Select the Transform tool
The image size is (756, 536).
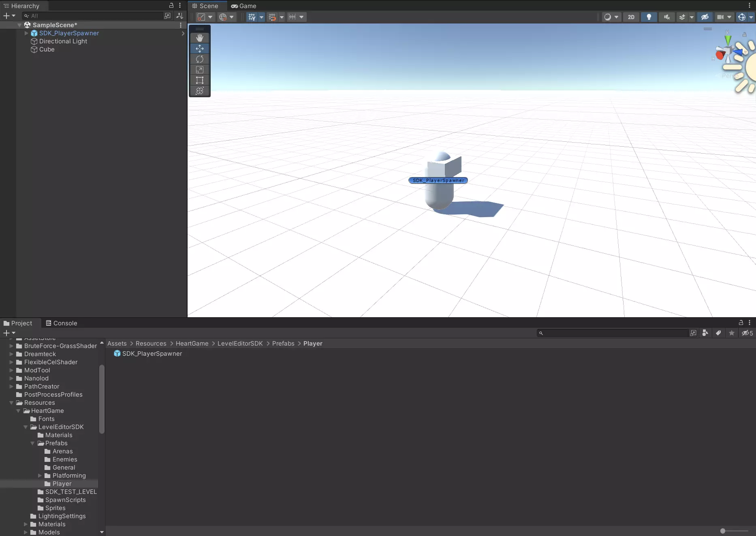[x=200, y=91]
